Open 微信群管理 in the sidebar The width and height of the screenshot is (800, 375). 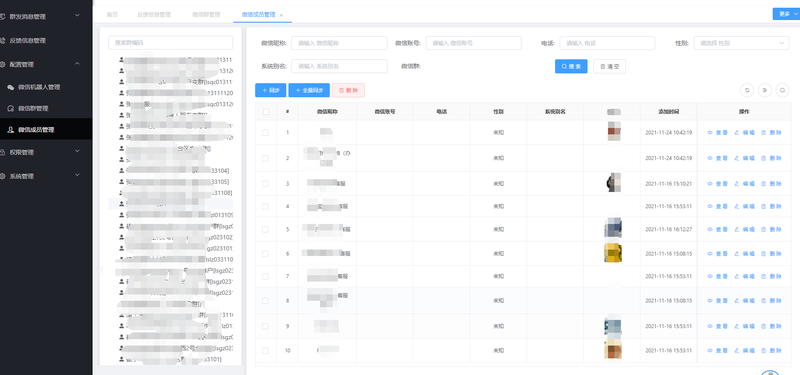[33, 109]
